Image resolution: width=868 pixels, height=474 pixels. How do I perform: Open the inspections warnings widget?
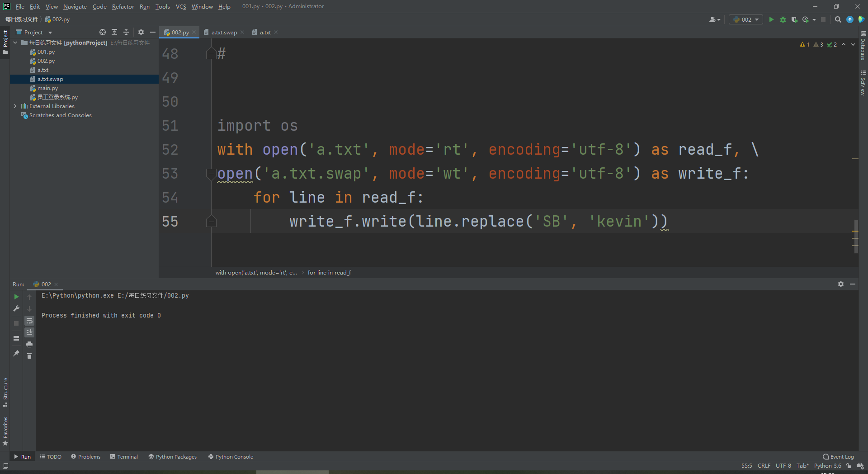[818, 44]
